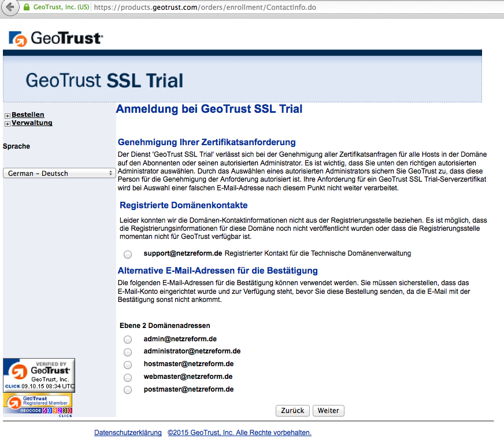Click the GeoTrust Registered Member badge
This screenshot has width=504, height=446.
[x=38, y=404]
